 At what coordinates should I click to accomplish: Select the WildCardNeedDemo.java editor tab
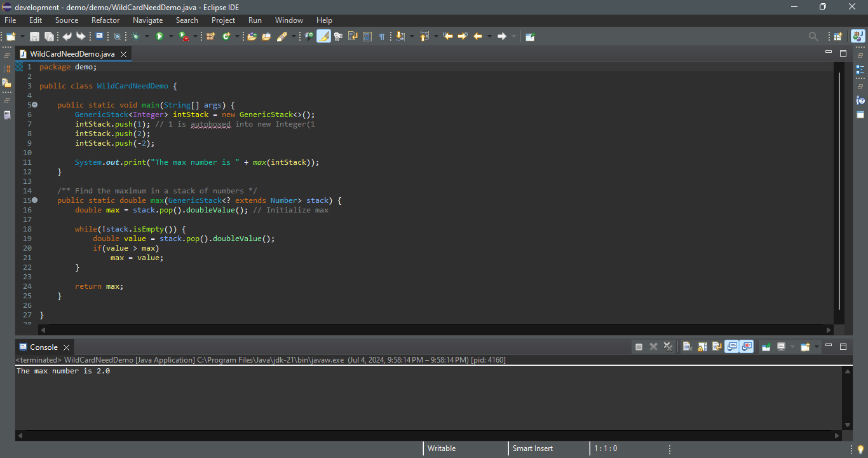coord(72,54)
